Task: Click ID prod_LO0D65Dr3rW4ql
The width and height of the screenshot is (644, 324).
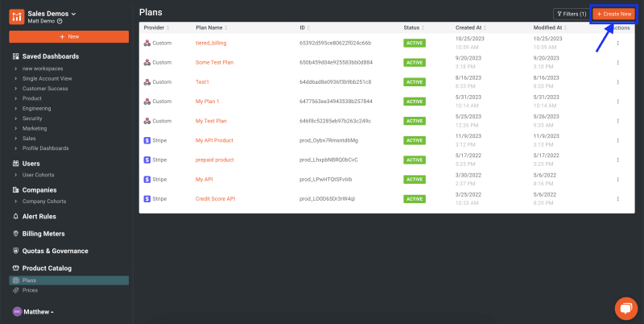Action: (x=328, y=198)
